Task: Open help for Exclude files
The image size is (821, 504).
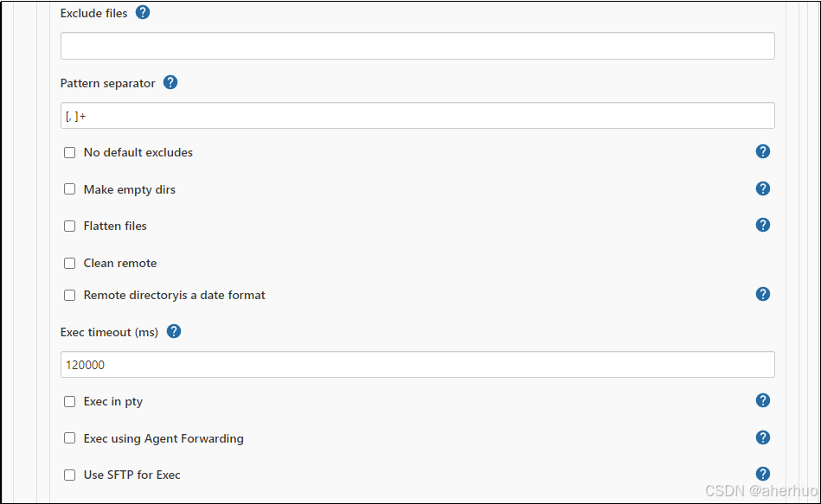Action: (x=143, y=13)
